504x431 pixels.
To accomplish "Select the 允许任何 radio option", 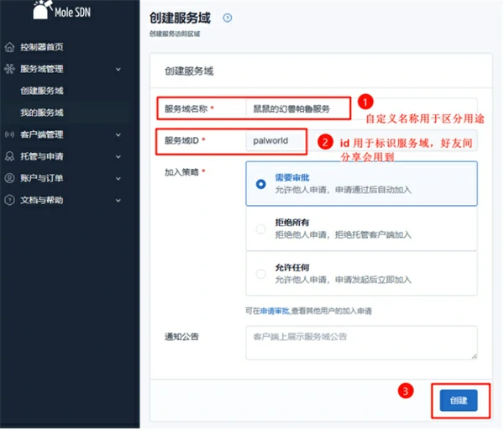I will point(260,274).
